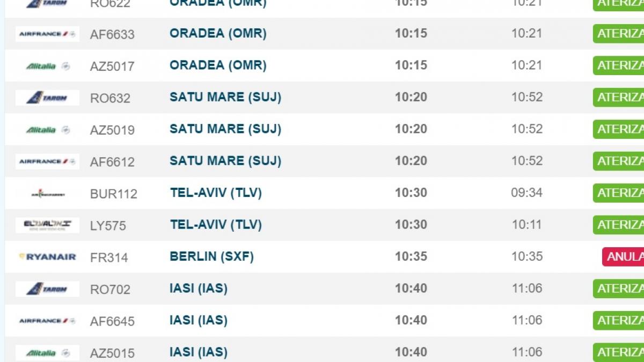Open the TEL-AVIV (TLV) destination for BUR112
Screen dimensions: 644x362
215,193
